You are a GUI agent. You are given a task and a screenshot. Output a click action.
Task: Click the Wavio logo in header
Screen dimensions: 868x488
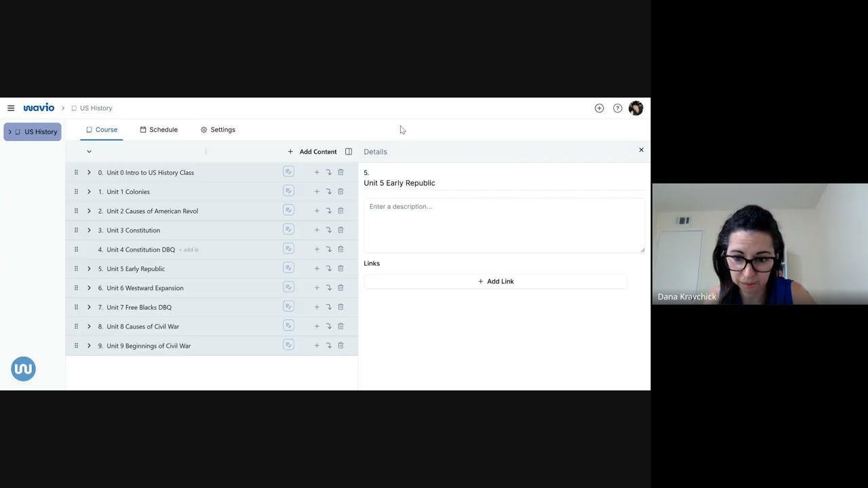(x=39, y=108)
